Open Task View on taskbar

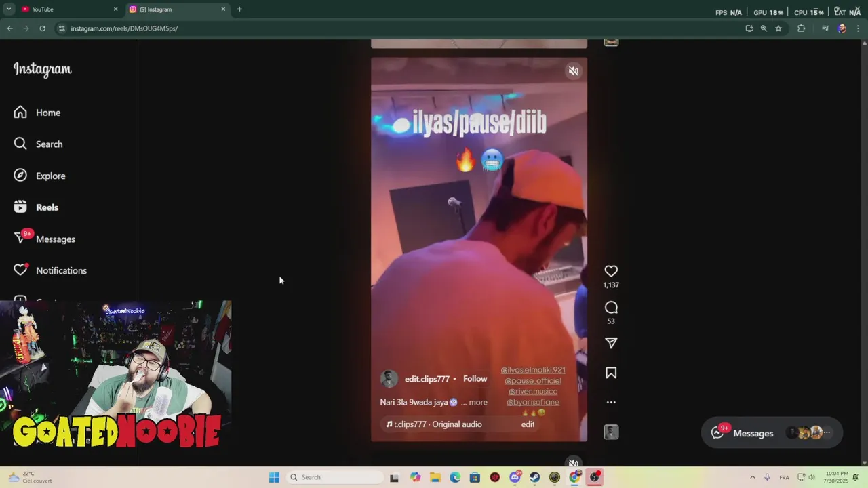coord(394,477)
